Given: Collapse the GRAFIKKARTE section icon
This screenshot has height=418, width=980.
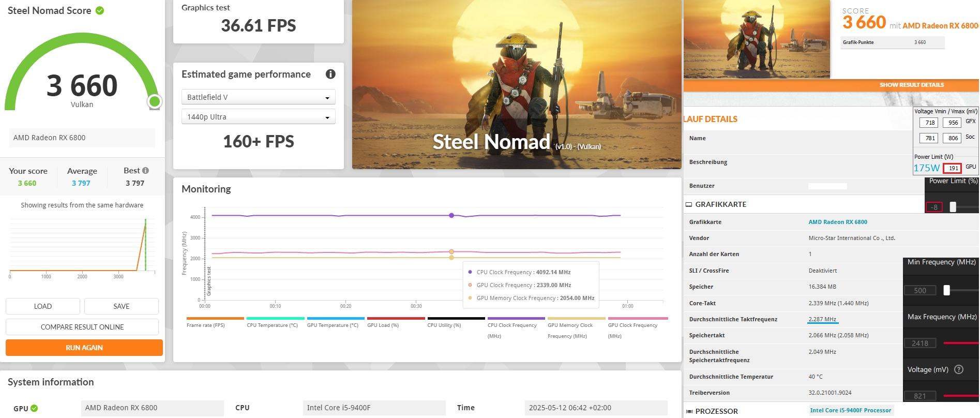Looking at the screenshot, I should pyautogui.click(x=688, y=204).
